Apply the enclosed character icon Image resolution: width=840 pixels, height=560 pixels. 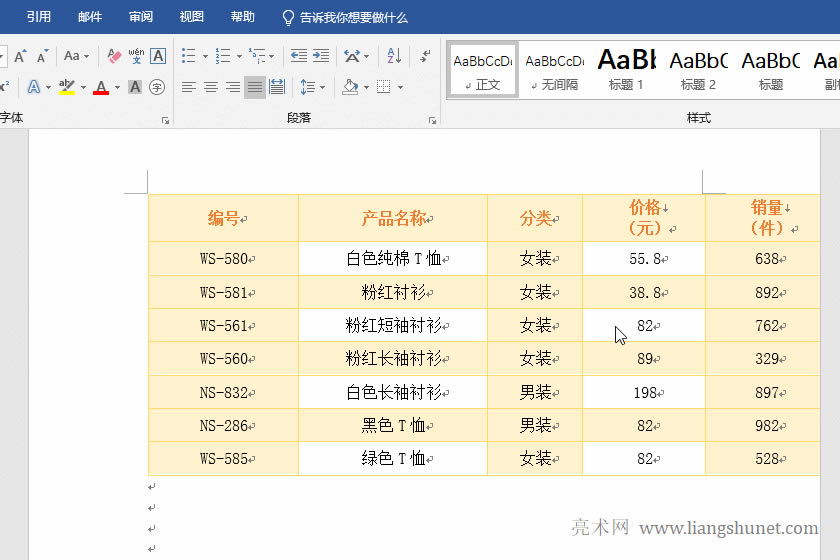tap(157, 88)
